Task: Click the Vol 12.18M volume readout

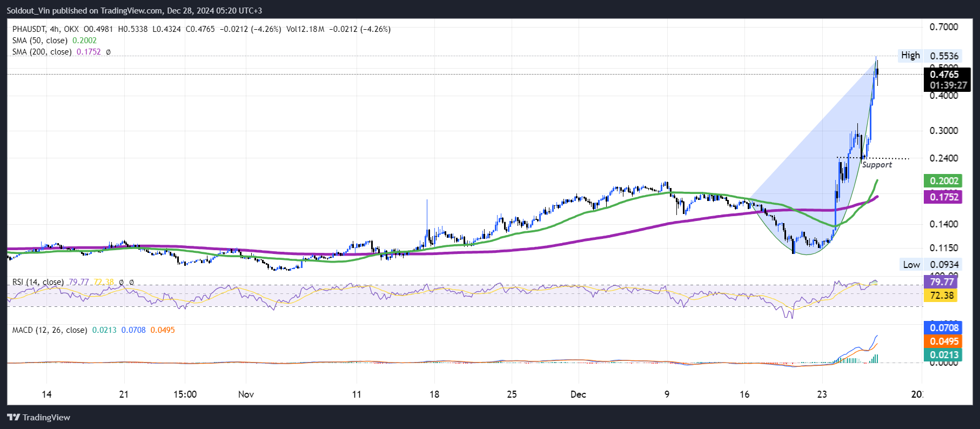Action: (x=305, y=29)
